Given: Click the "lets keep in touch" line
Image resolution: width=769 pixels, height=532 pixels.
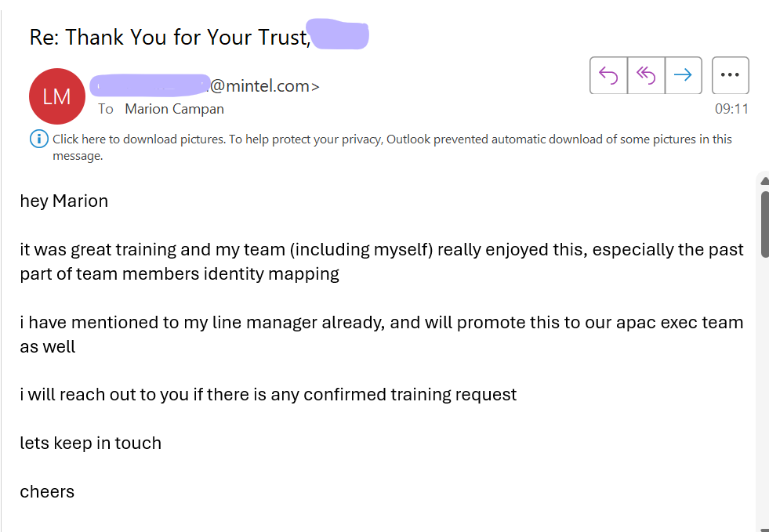Looking at the screenshot, I should tap(90, 443).
